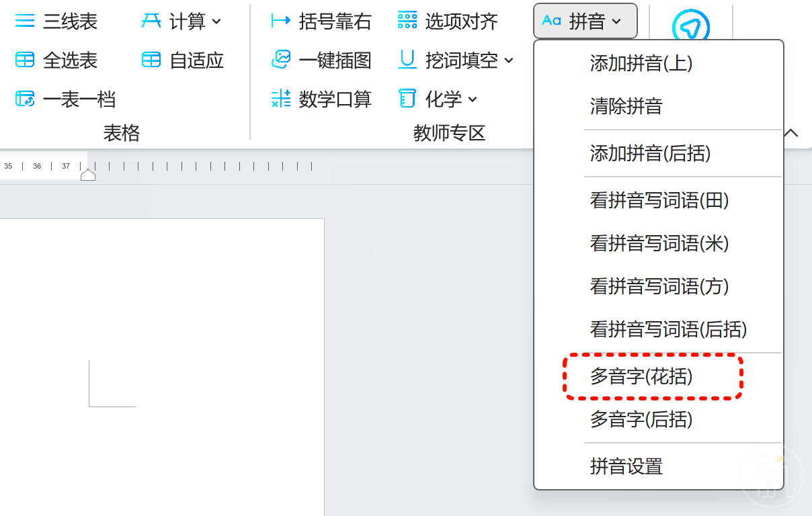Click the 一键插图 insert picture icon
Image resolution: width=812 pixels, height=516 pixels.
pyautogui.click(x=281, y=60)
